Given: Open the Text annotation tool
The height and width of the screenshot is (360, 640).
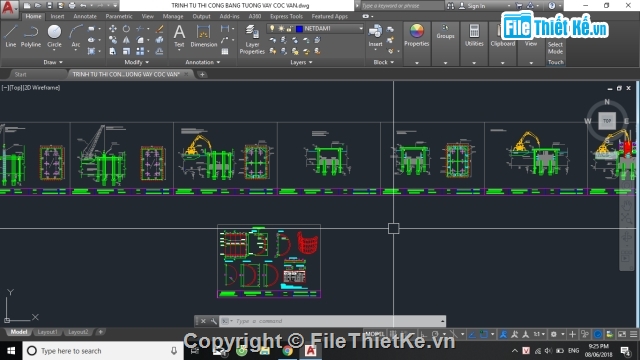Looking at the screenshot, I should pyautogui.click(x=179, y=36).
